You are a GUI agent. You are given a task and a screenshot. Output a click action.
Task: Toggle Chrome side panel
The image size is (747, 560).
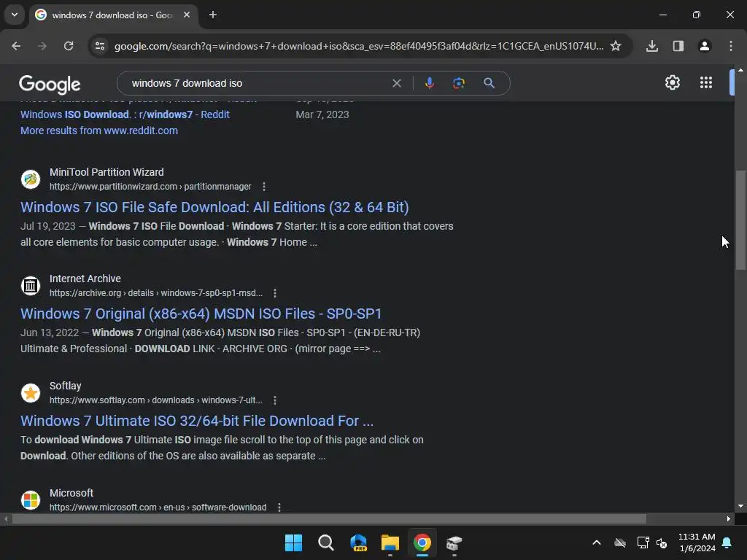[678, 46]
